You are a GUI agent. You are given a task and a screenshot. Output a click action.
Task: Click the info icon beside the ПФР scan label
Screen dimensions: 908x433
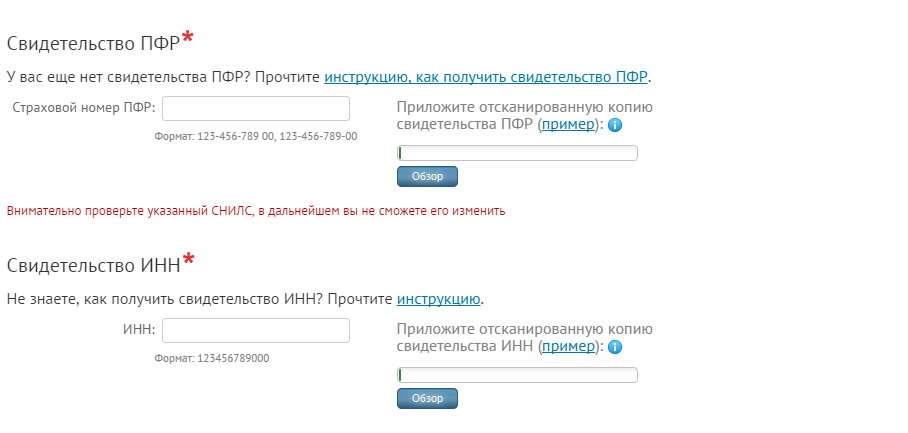point(615,125)
